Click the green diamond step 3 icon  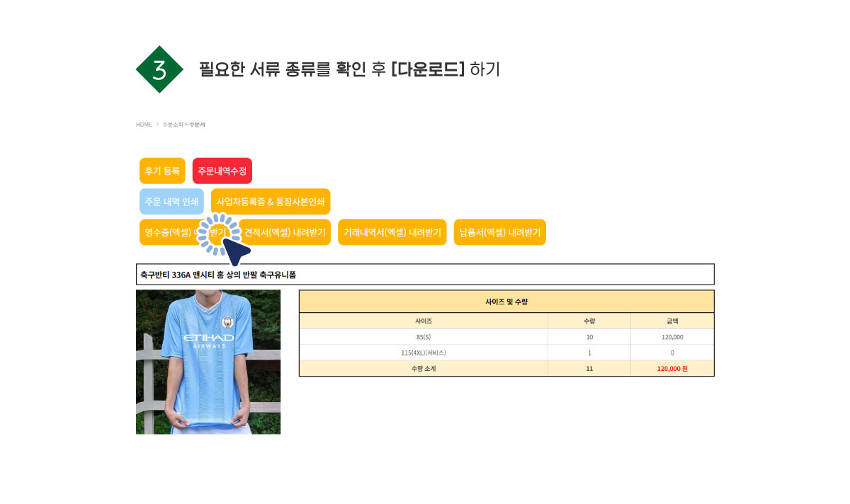(x=159, y=69)
